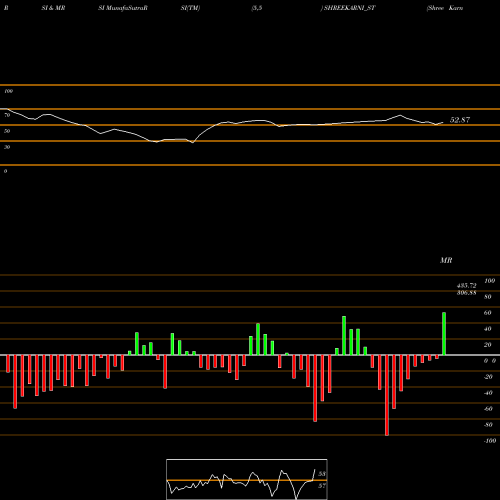This screenshot has height=500, width=500.
Task: Click the '(Shree Karn' company name text
Action: 445,8
